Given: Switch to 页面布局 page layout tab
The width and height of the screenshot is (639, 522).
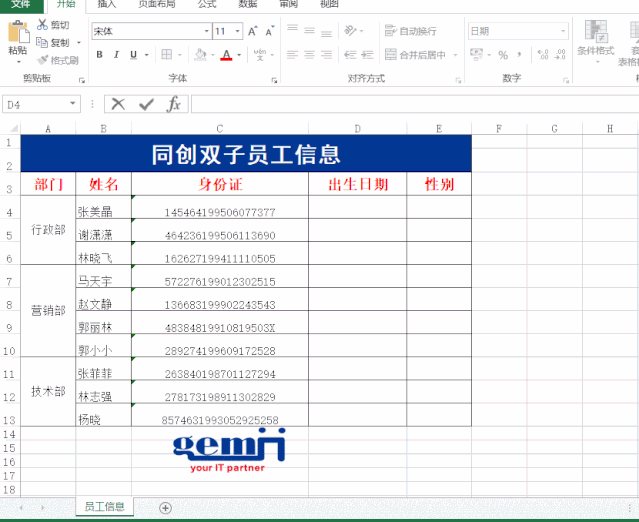Looking at the screenshot, I should 156,4.
